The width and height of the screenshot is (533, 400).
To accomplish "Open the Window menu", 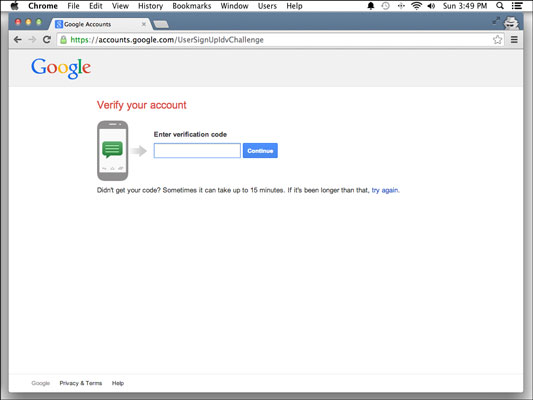I will pyautogui.click(x=234, y=6).
